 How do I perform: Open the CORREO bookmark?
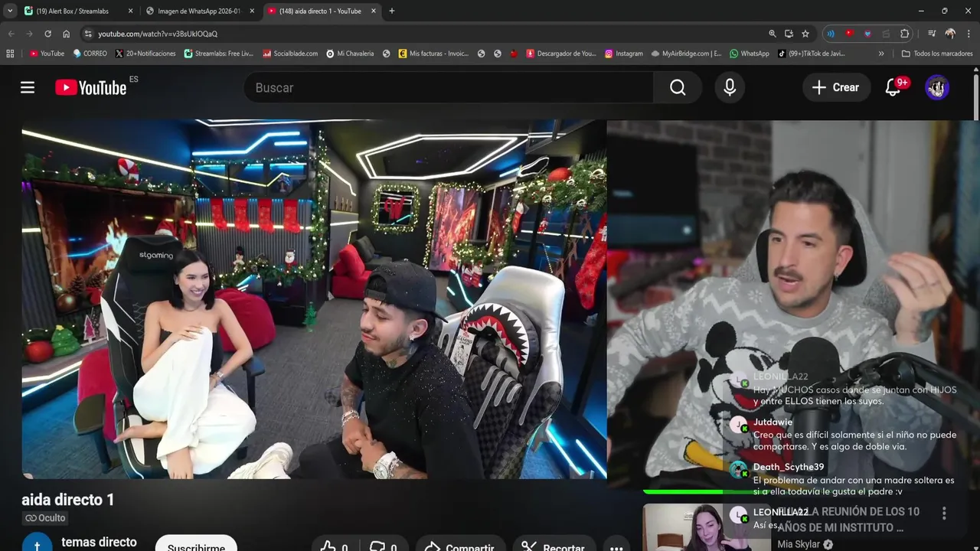click(90, 54)
